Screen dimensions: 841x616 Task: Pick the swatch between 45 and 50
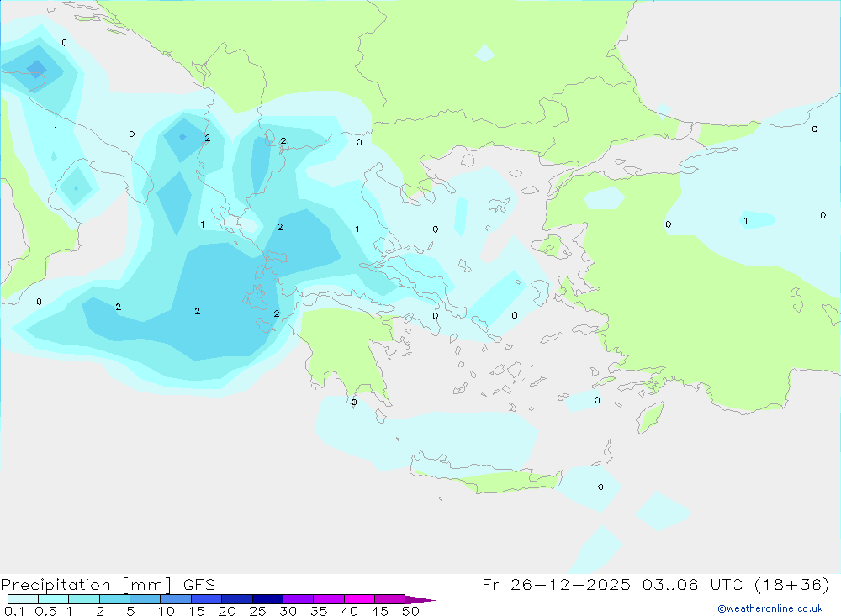click(389, 599)
